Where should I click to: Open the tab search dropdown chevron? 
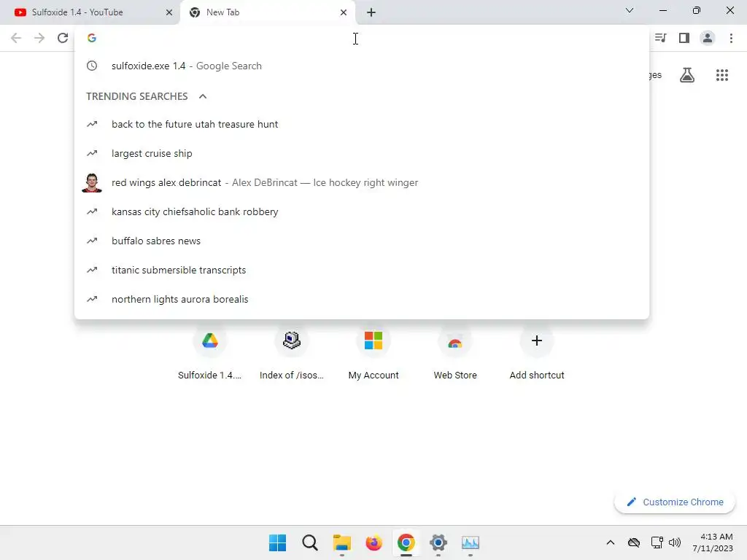click(630, 10)
